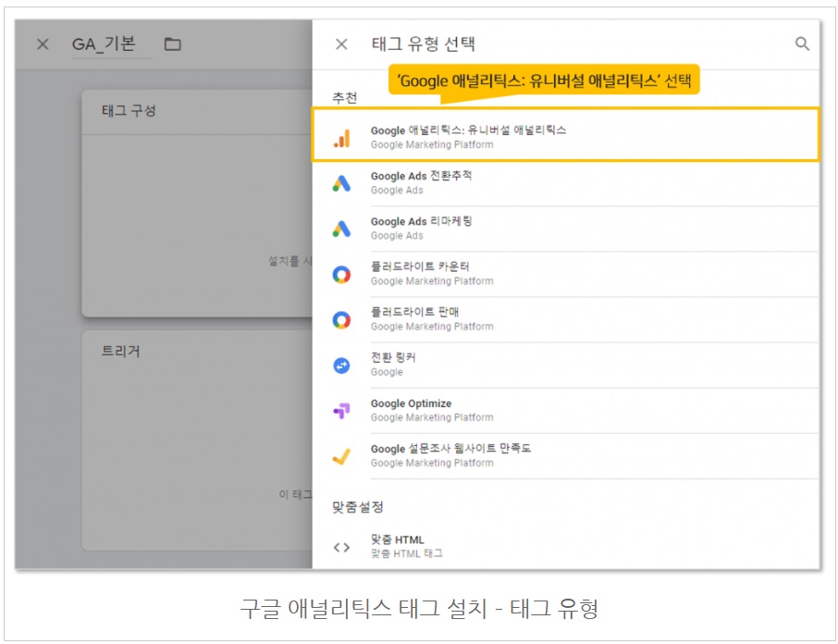Click the 태그 구성 card

197,203
